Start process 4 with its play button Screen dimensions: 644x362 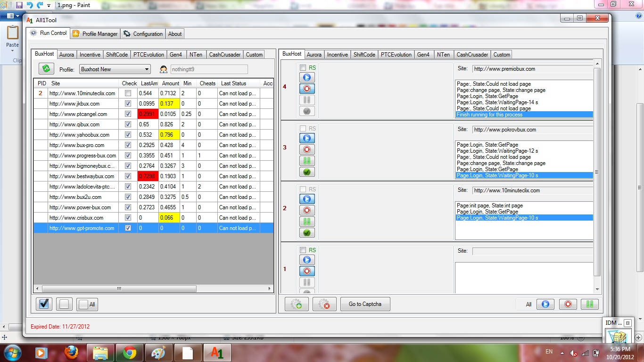pyautogui.click(x=307, y=77)
